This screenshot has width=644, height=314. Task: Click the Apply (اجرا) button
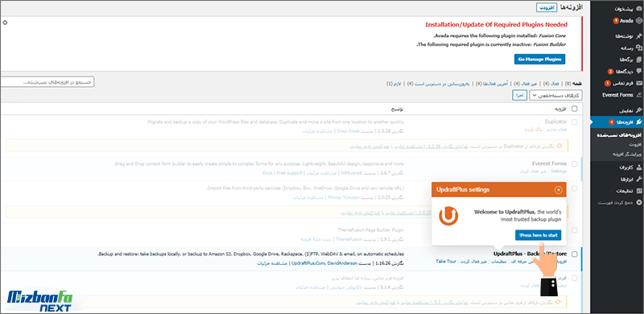(x=519, y=95)
